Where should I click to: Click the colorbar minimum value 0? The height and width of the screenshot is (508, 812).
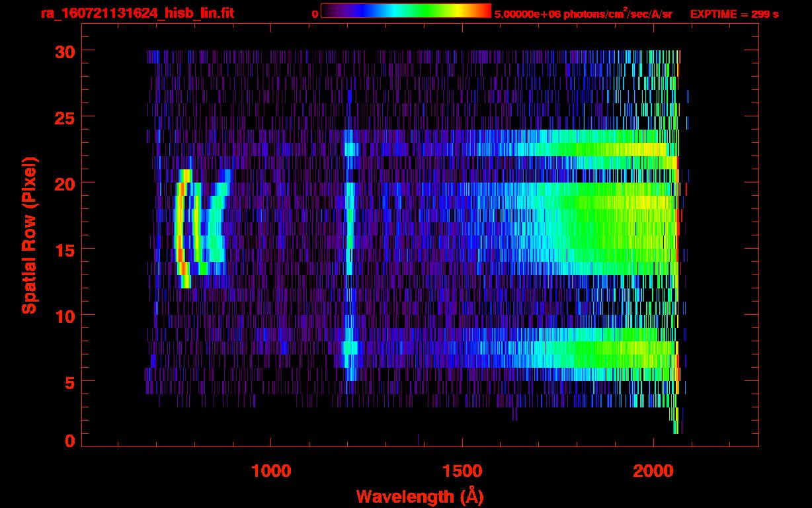(315, 15)
